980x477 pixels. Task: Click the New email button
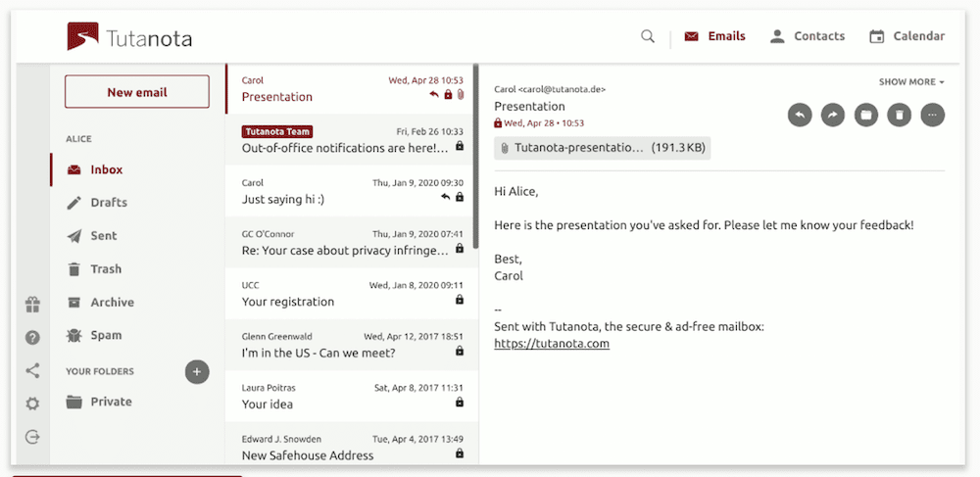click(x=137, y=92)
